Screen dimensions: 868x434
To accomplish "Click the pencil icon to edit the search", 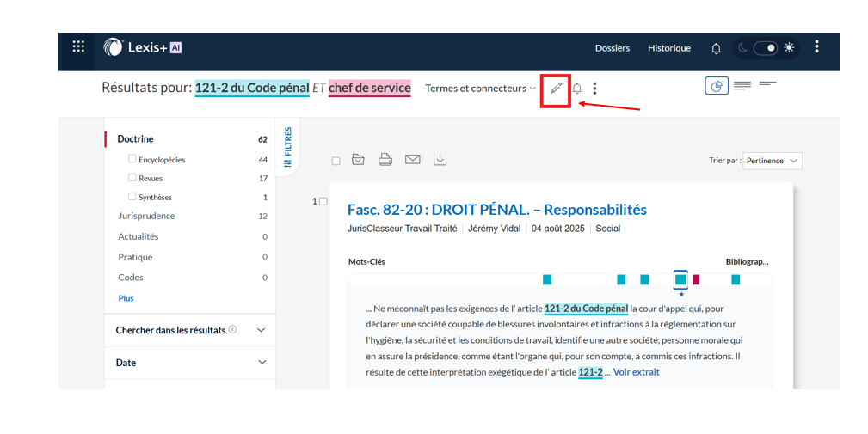I will tap(556, 89).
